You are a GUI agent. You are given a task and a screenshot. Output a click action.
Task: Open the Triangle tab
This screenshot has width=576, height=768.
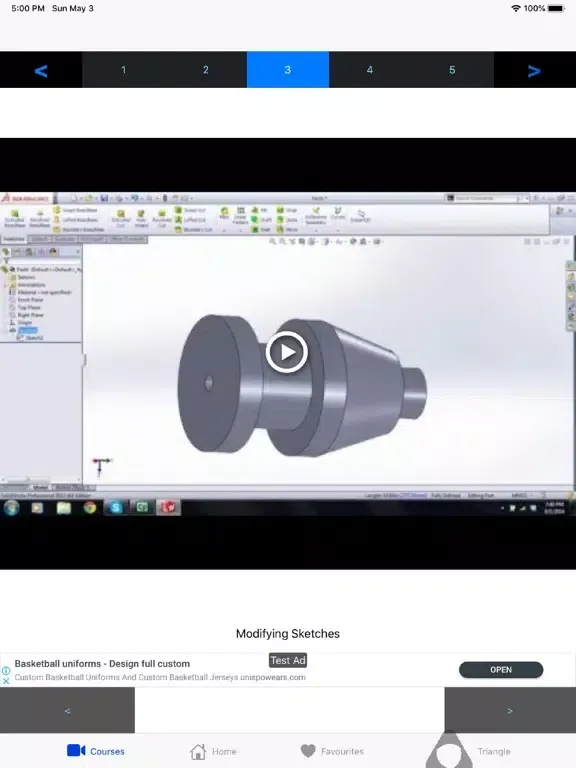(470, 751)
